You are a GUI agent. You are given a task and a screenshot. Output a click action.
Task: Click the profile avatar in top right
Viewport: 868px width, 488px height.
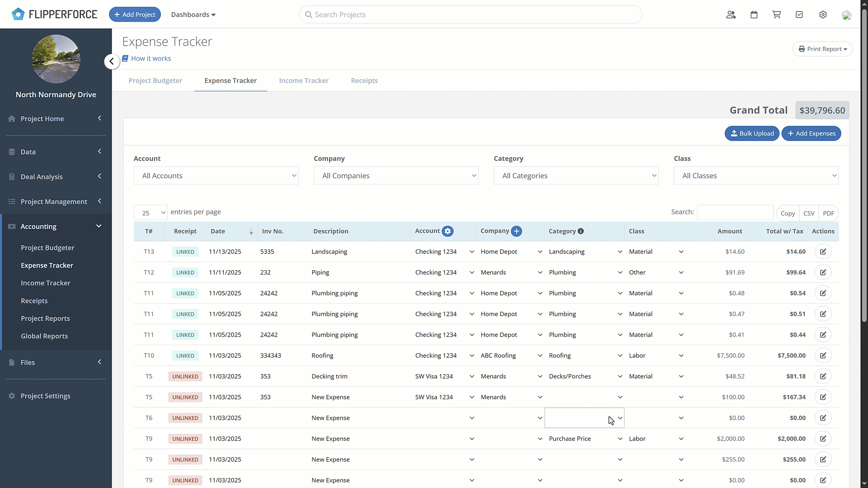pos(847,14)
